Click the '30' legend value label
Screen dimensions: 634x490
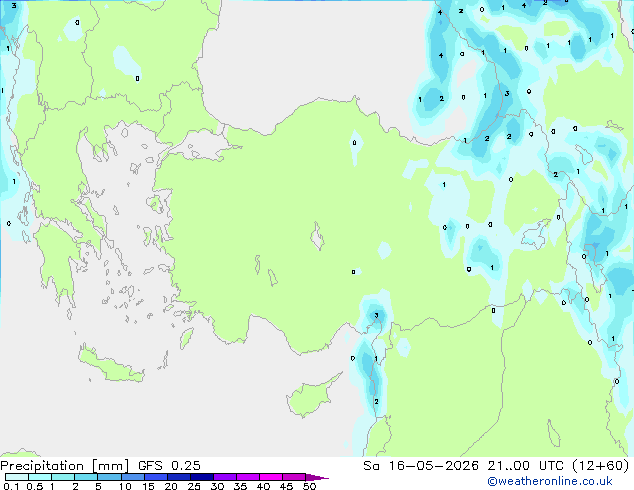tap(217, 486)
